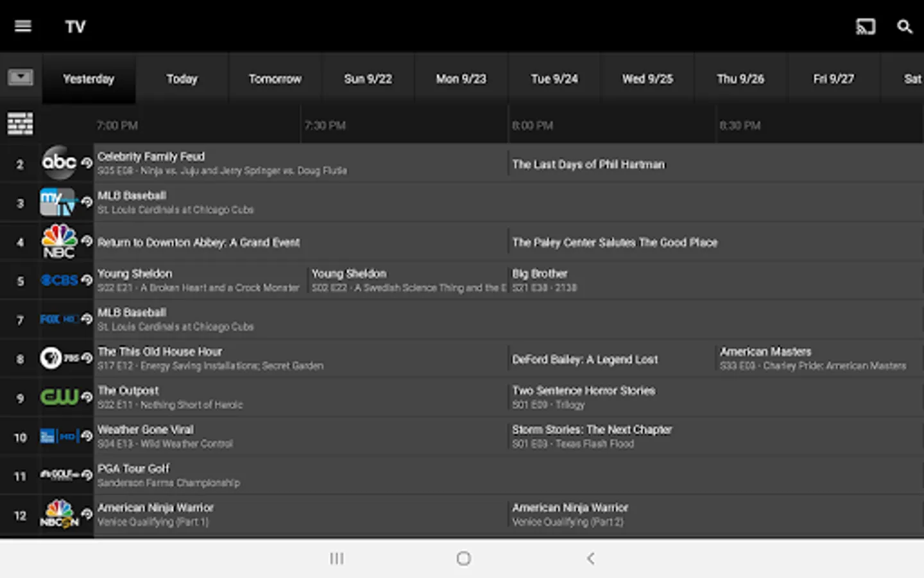Click the 7:30 PM time header
Screen dimensions: 924x578
click(325, 125)
